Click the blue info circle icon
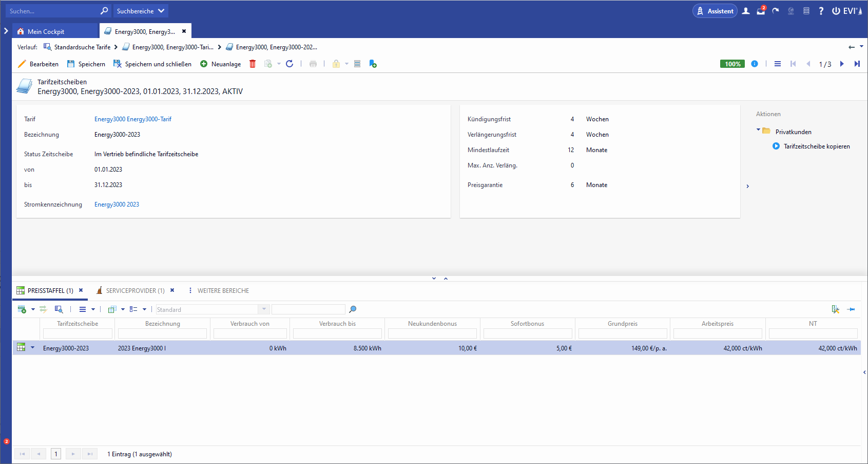The image size is (868, 464). [755, 64]
